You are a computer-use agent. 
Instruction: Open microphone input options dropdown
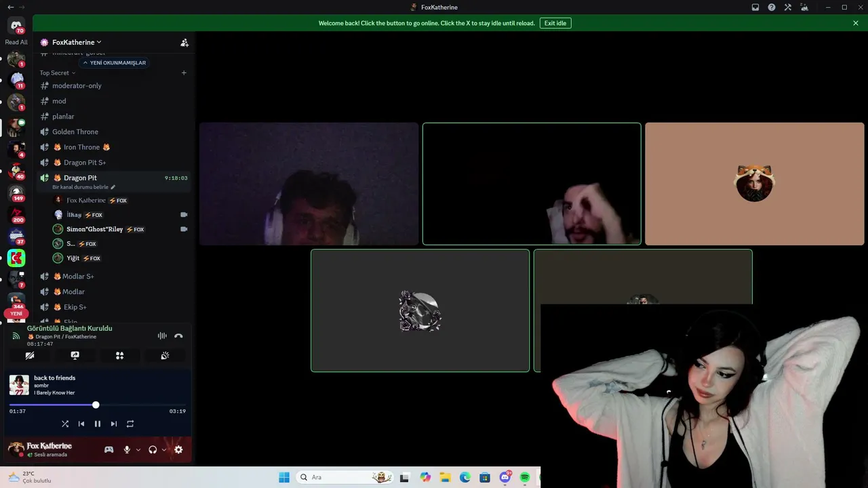coord(138,449)
